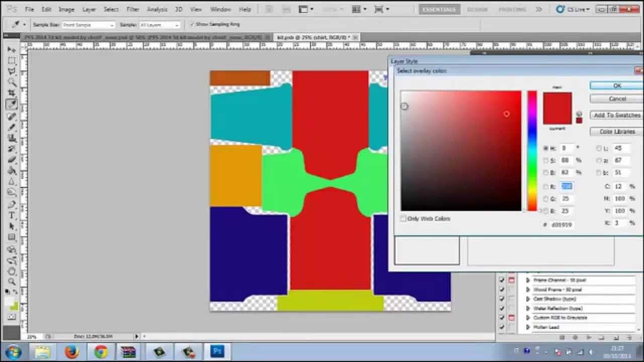Toggle Show Sampling Ring checkbox

(192, 24)
